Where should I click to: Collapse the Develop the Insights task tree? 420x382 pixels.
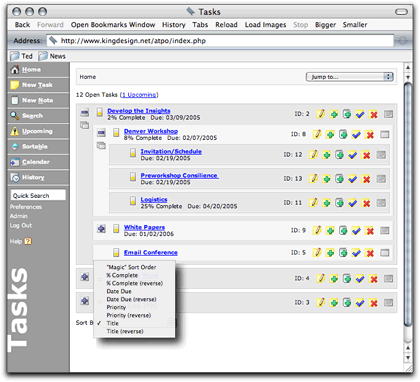click(x=85, y=113)
